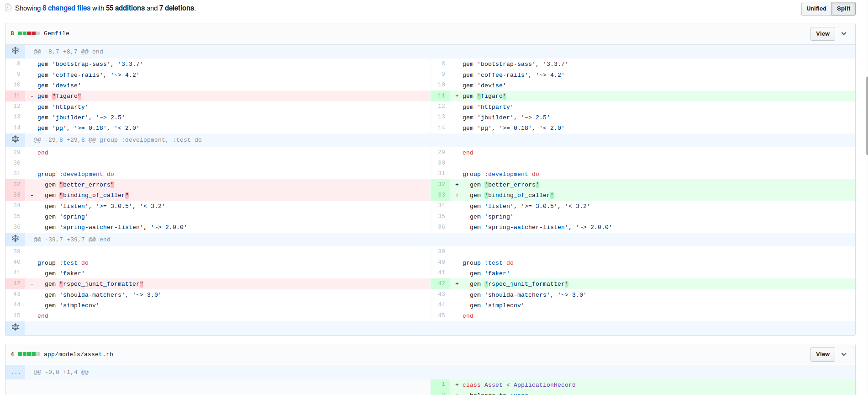The image size is (868, 395).
Task: Expand remaining lines below Gemfile line 45
Action: [x=15, y=328]
